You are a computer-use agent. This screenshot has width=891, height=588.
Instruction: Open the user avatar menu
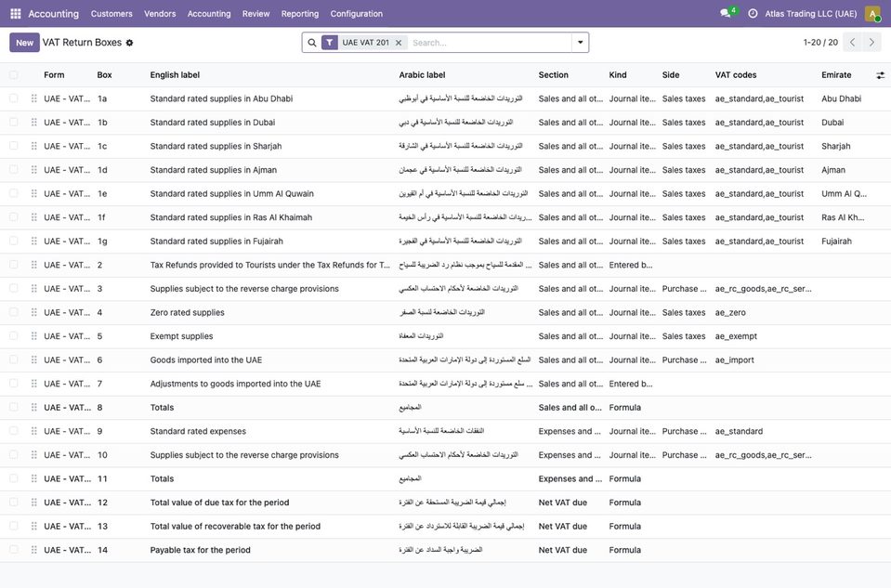pyautogui.click(x=872, y=13)
